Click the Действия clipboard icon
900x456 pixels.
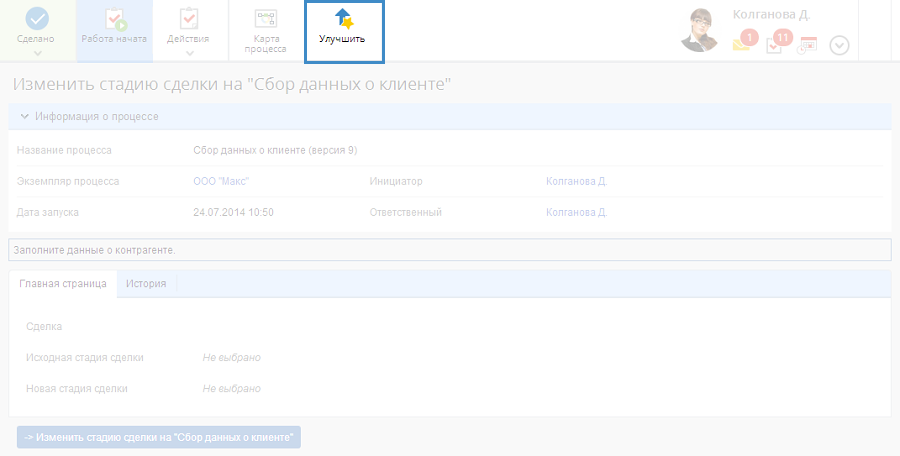(188, 18)
